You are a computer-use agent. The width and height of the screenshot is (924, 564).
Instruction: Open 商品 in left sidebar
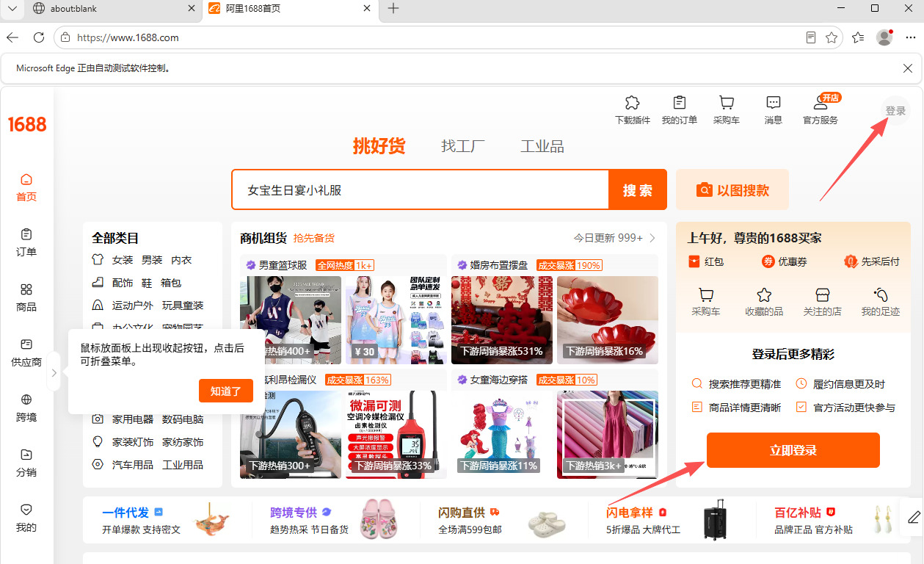[26, 298]
